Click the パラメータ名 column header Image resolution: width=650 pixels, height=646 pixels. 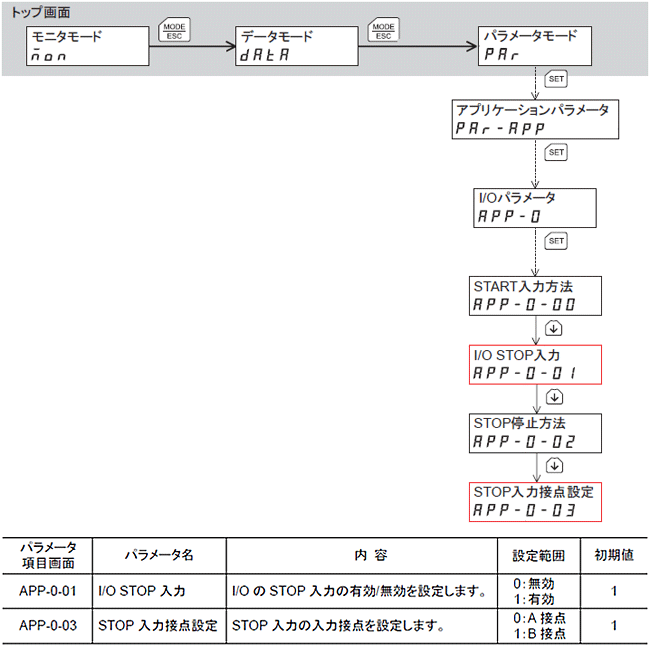point(159,555)
